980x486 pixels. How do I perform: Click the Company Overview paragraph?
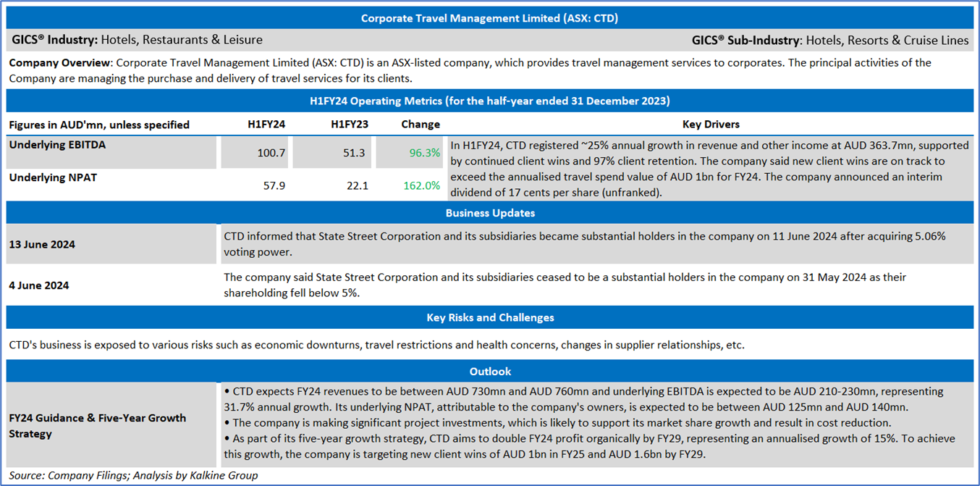coord(470,70)
